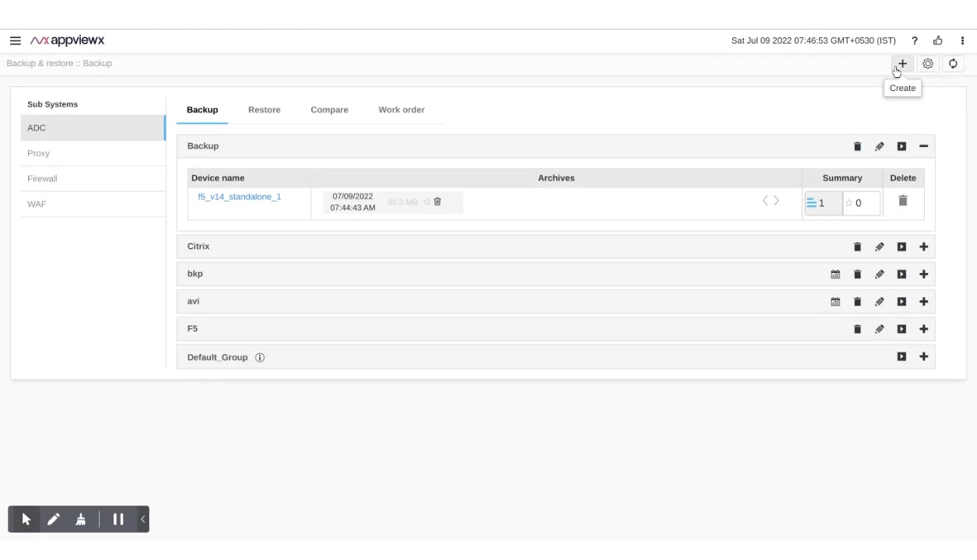Click the Create plus icon in header
The height and width of the screenshot is (560, 977).
[902, 64]
